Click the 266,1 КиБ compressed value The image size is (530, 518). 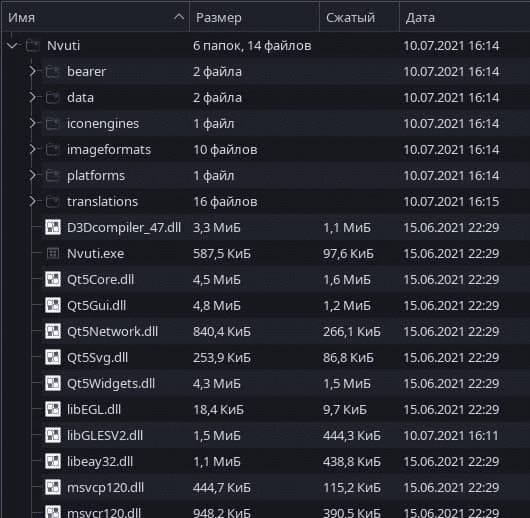352,332
